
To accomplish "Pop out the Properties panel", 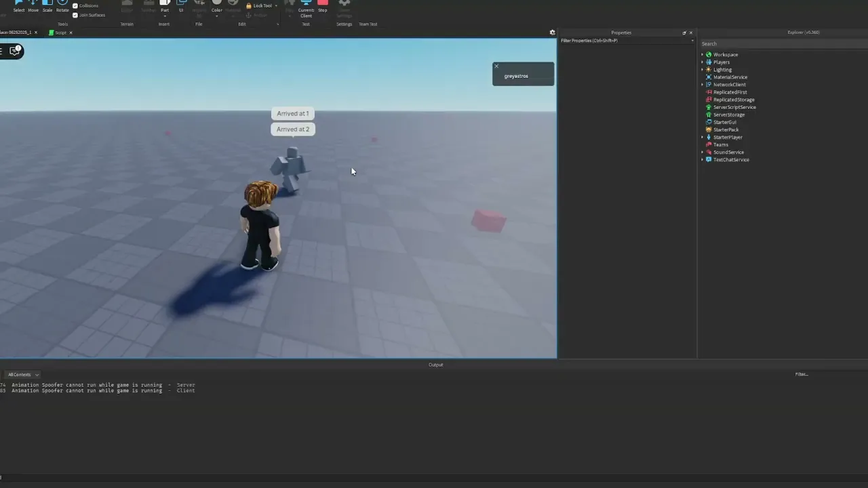I will click(x=684, y=33).
